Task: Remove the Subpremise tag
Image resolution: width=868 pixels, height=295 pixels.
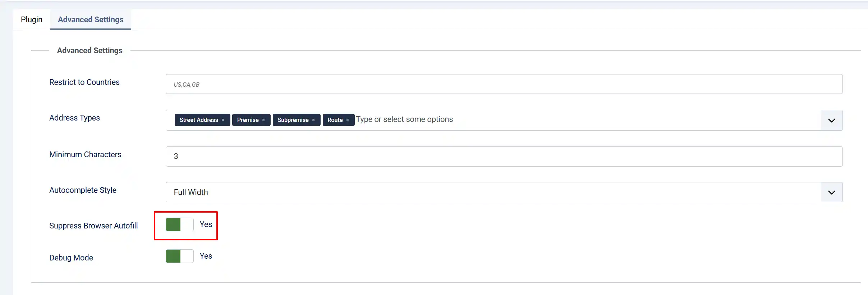Action: click(x=313, y=120)
